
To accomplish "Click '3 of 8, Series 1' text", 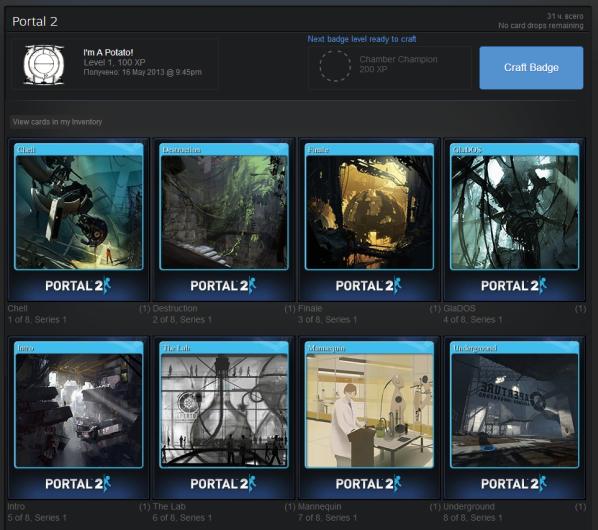I will pos(328,320).
